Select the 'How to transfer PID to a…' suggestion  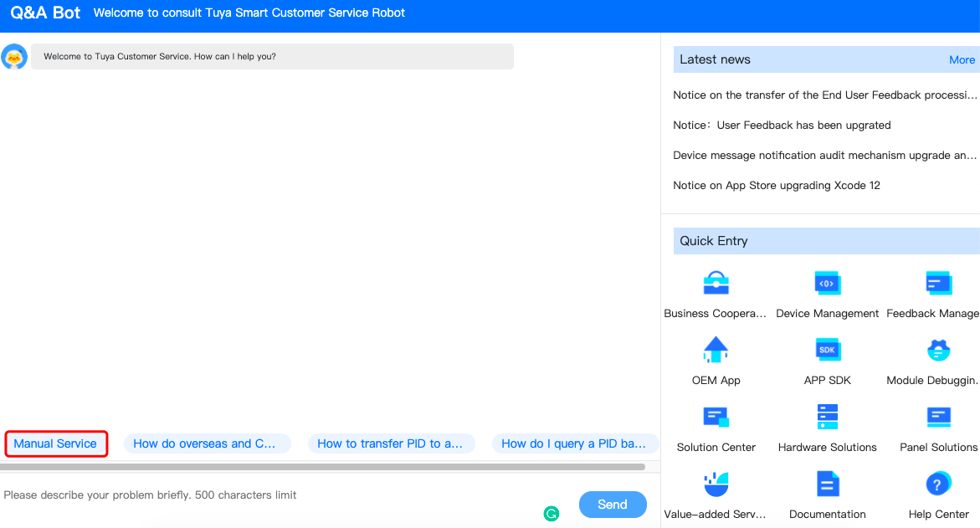390,443
